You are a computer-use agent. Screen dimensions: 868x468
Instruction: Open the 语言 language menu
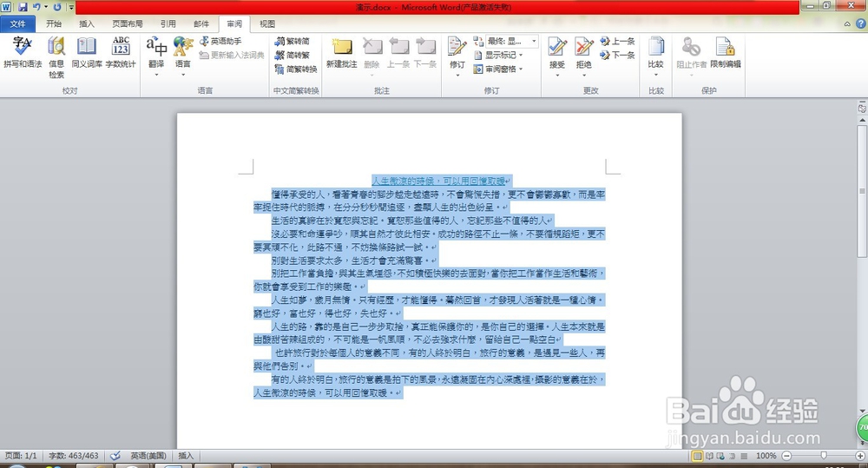click(x=182, y=56)
